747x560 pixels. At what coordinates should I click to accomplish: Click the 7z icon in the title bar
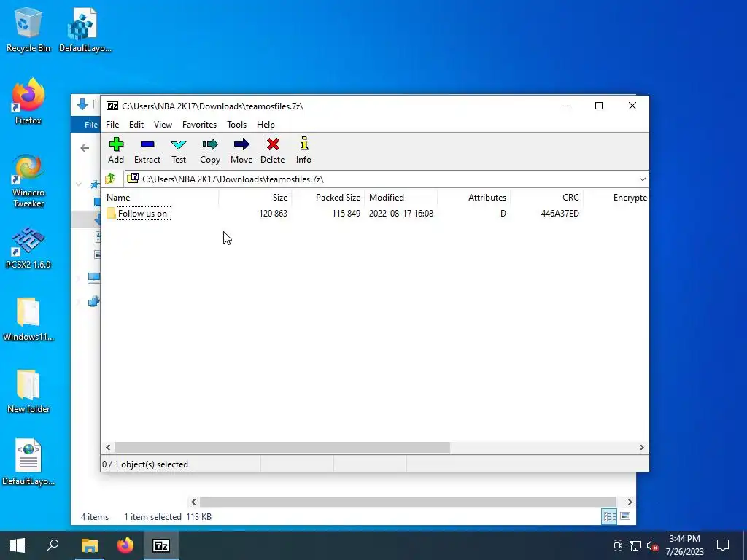coord(112,106)
